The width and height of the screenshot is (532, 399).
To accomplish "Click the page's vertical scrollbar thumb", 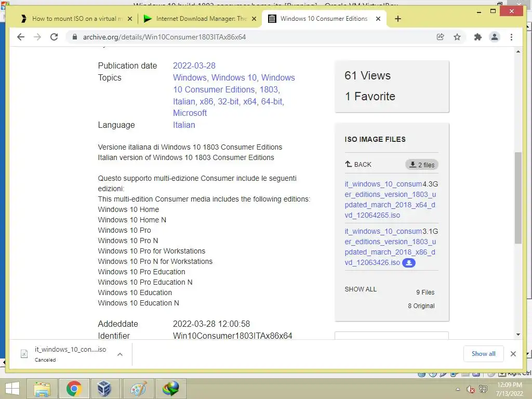I will (x=518, y=198).
